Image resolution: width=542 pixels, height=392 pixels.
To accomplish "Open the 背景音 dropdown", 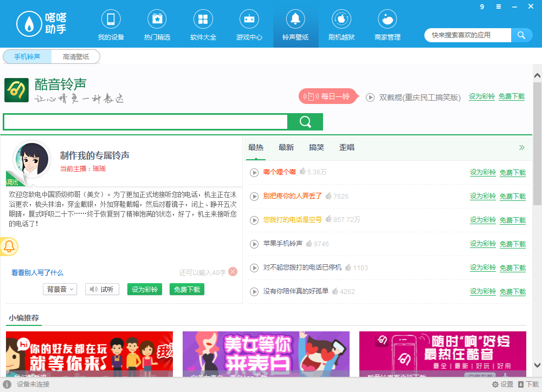I will pyautogui.click(x=60, y=289).
